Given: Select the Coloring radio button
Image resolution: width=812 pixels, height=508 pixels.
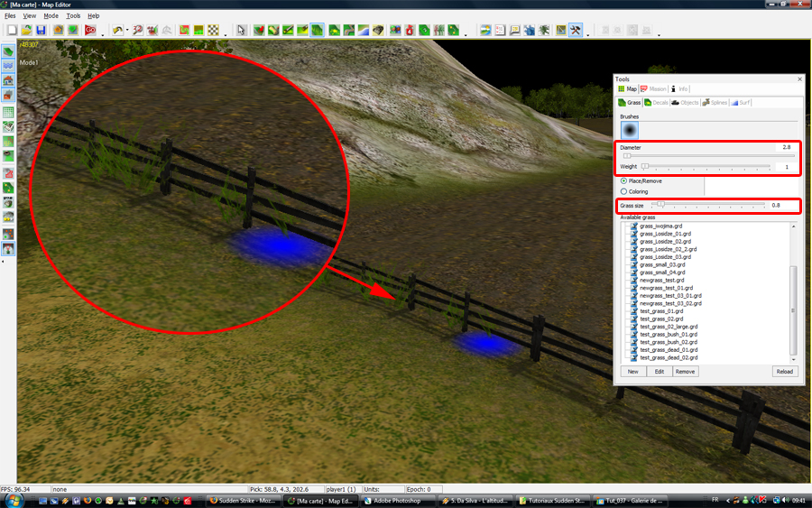Looking at the screenshot, I should (x=623, y=191).
